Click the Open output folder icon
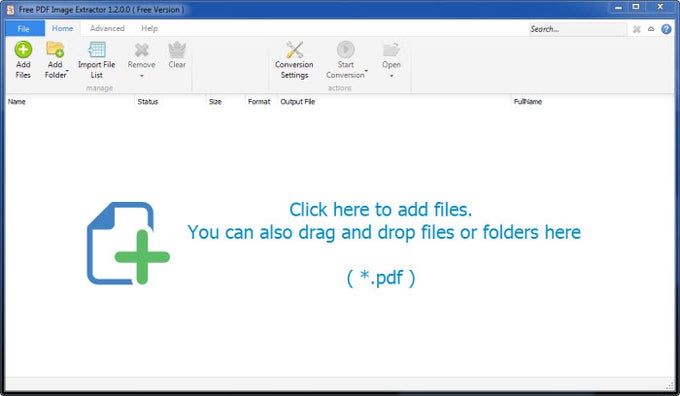This screenshot has width=680, height=396. (x=391, y=50)
